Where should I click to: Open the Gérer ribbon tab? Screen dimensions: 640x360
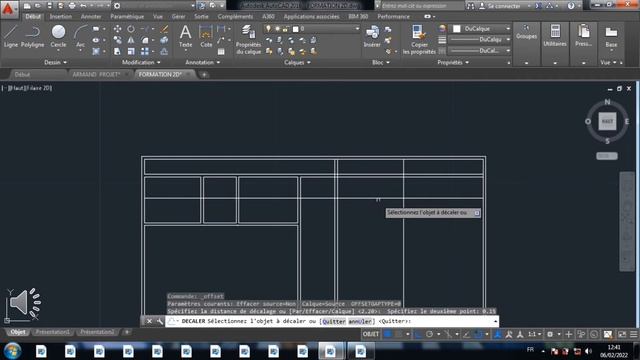(x=178, y=17)
